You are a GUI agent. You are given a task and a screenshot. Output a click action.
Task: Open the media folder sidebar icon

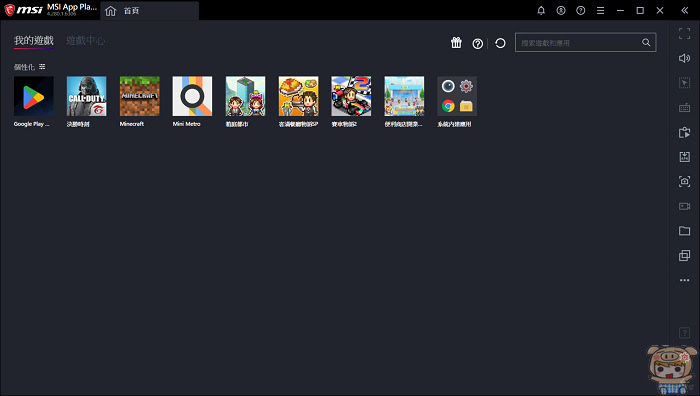pos(684,231)
